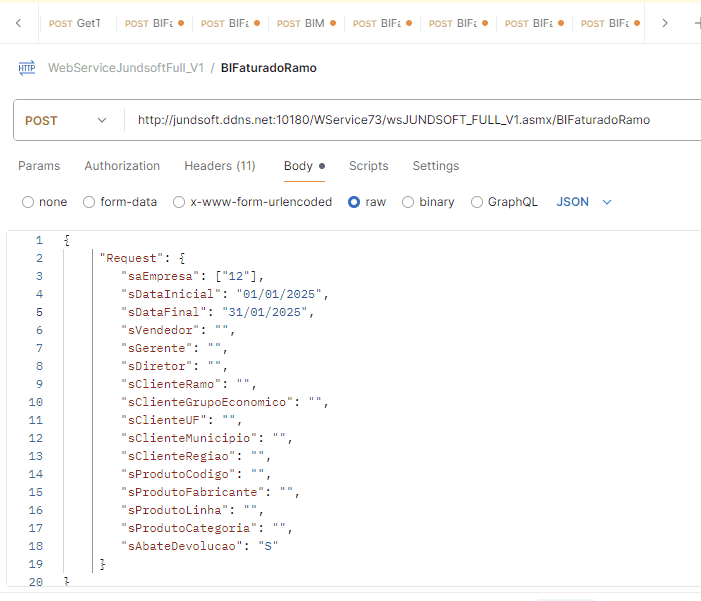
Task: Switch to the Authorization tab
Action: (x=122, y=166)
